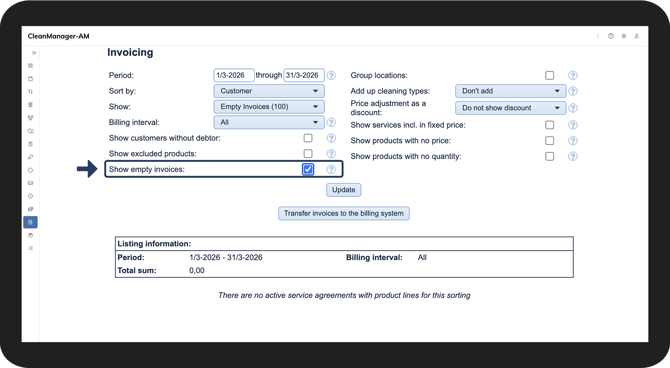The image size is (670, 368).
Task: Click the listing period 1/3-2026 - 31/3-2026
Action: point(226,258)
